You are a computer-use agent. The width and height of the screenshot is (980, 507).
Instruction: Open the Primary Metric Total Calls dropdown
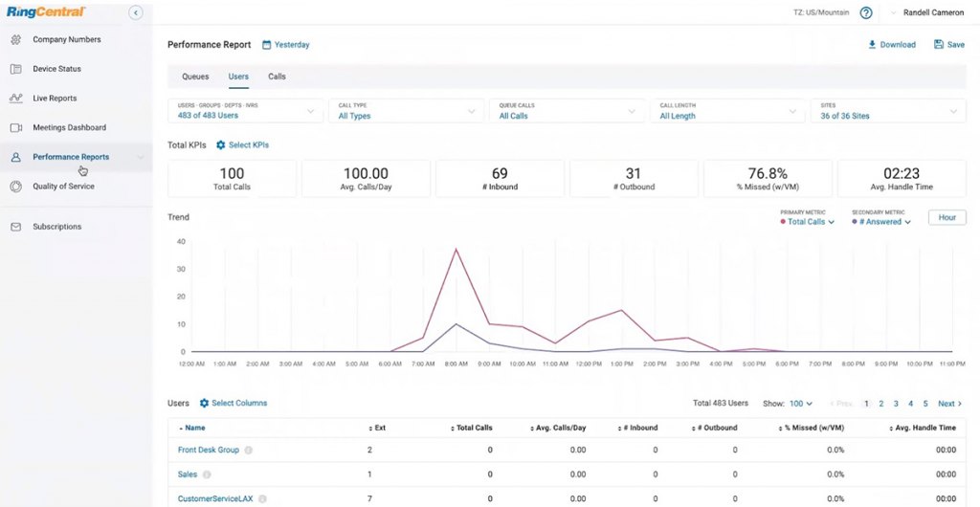[810, 222]
